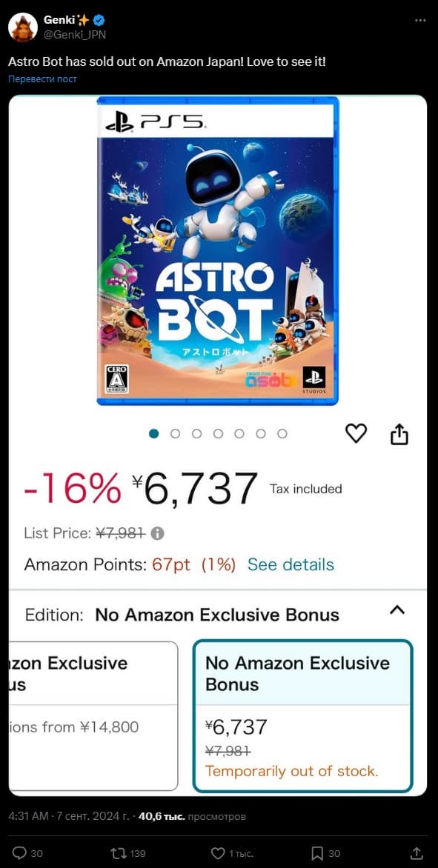Click the reply comment icon

(x=19, y=852)
